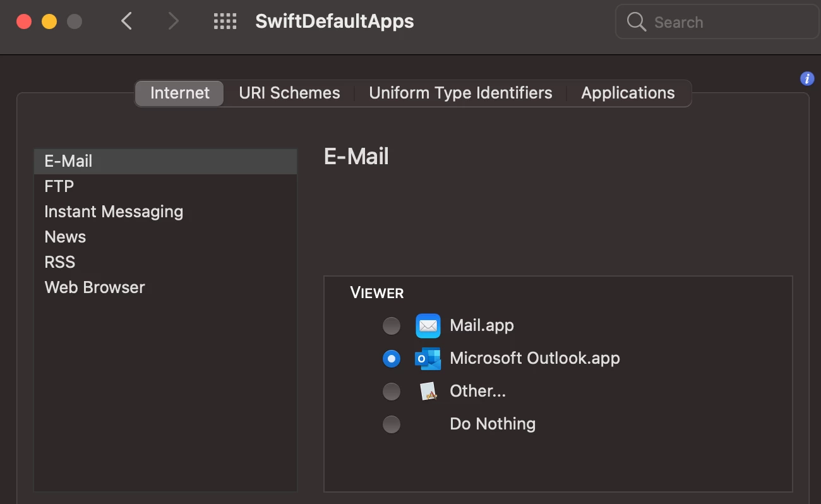821x504 pixels.
Task: Click the Microsoft Outlook.app label
Action: (x=535, y=359)
